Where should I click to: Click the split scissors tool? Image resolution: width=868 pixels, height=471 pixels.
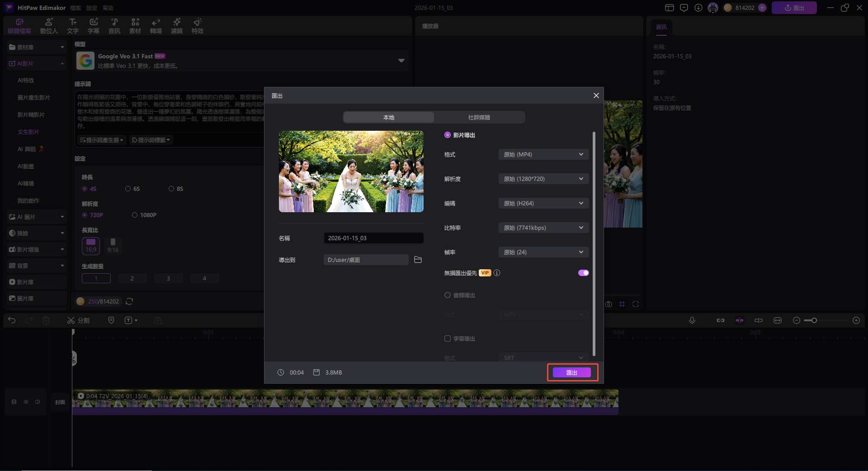coord(78,320)
